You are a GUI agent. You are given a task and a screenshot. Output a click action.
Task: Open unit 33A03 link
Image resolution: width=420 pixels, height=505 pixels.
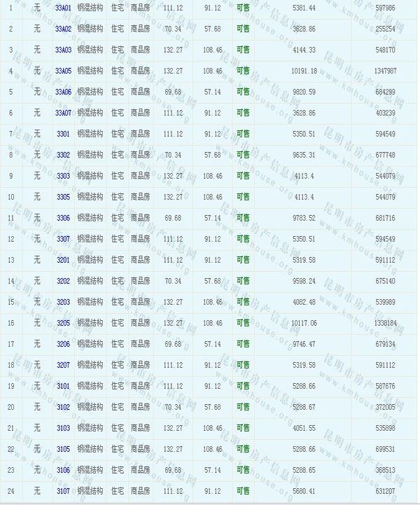pos(63,50)
